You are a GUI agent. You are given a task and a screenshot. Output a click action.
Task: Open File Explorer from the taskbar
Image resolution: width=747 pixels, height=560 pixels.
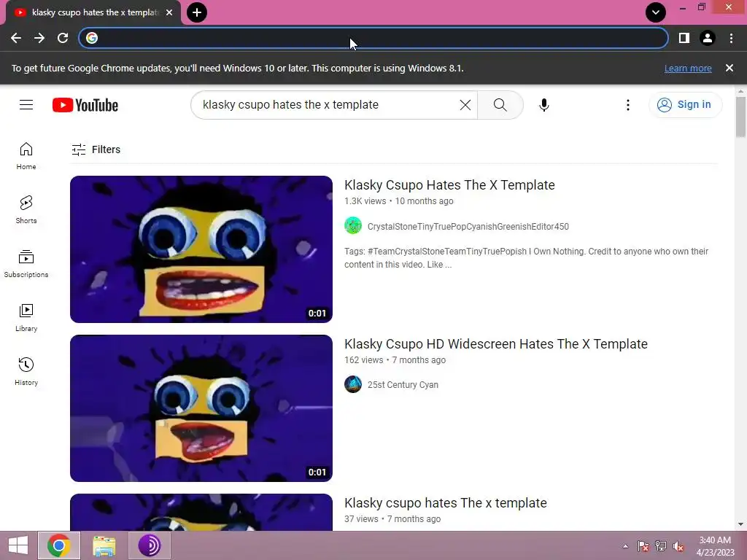[x=104, y=545]
